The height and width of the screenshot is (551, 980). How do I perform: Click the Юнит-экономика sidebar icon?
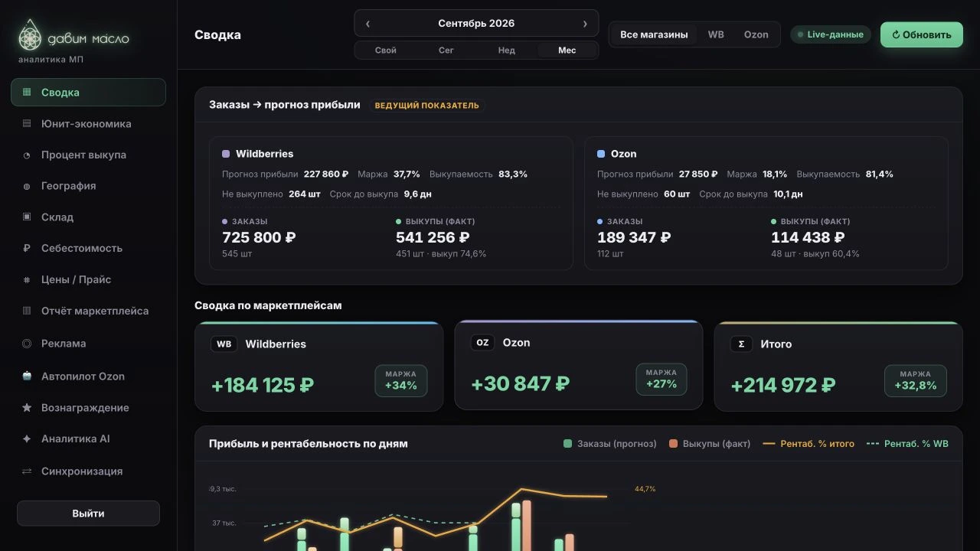[x=27, y=124]
